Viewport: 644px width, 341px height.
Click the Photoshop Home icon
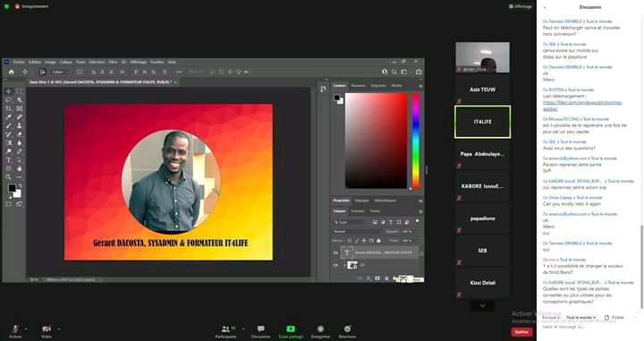pos(11,72)
